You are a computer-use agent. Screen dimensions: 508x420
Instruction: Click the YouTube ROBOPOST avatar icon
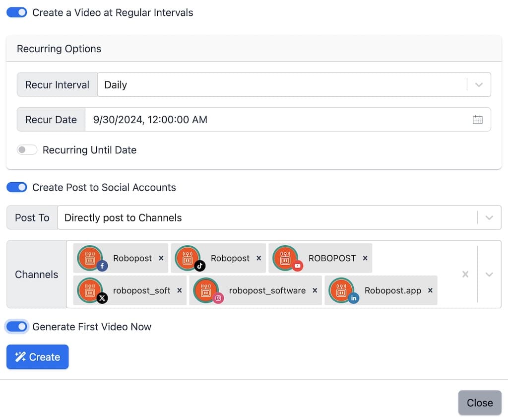[x=285, y=258]
